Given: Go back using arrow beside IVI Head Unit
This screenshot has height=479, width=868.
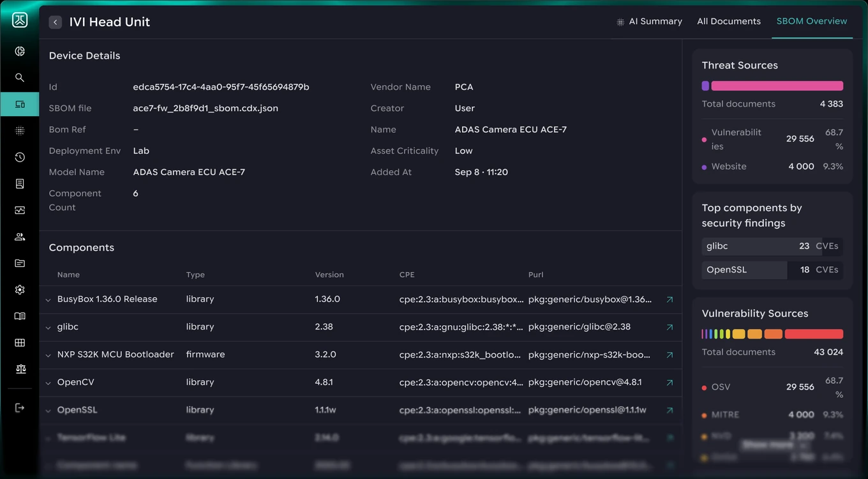Looking at the screenshot, I should point(56,22).
